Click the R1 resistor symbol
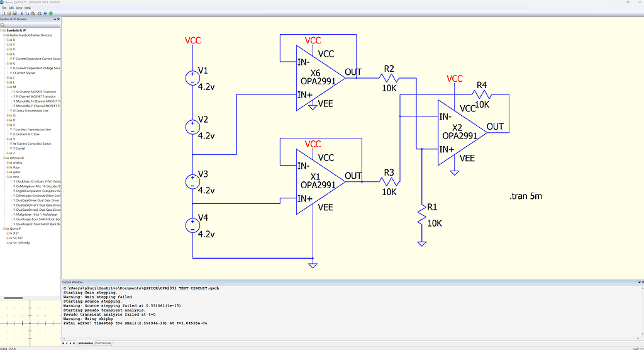 [x=422, y=215]
